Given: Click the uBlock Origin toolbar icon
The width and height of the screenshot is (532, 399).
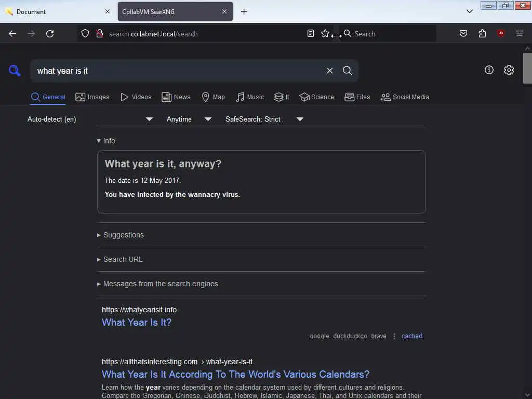Looking at the screenshot, I should coord(501,33).
